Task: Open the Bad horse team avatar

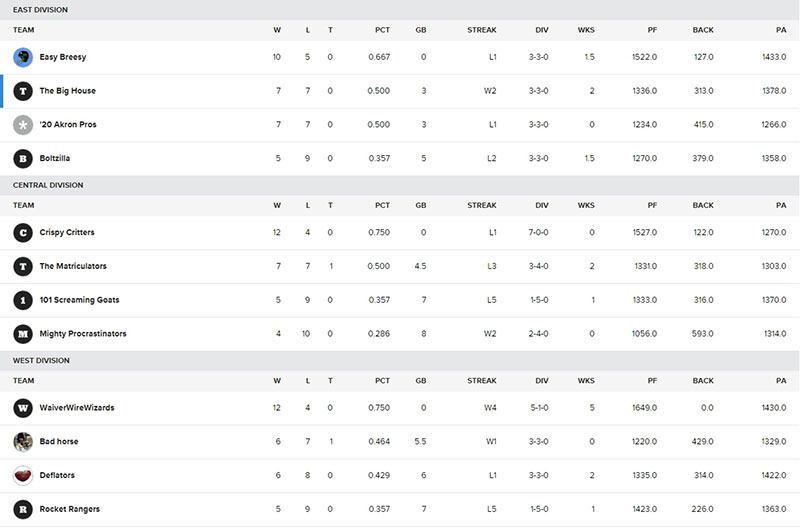Action: (23, 442)
